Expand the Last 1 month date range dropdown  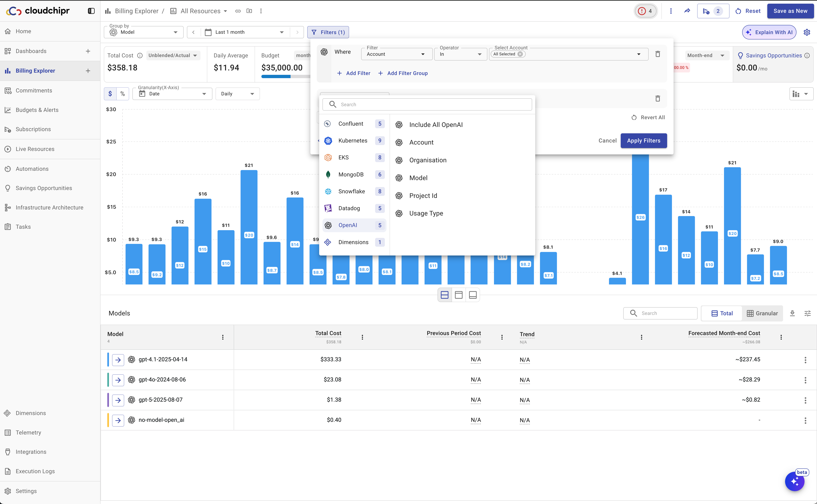tap(245, 32)
